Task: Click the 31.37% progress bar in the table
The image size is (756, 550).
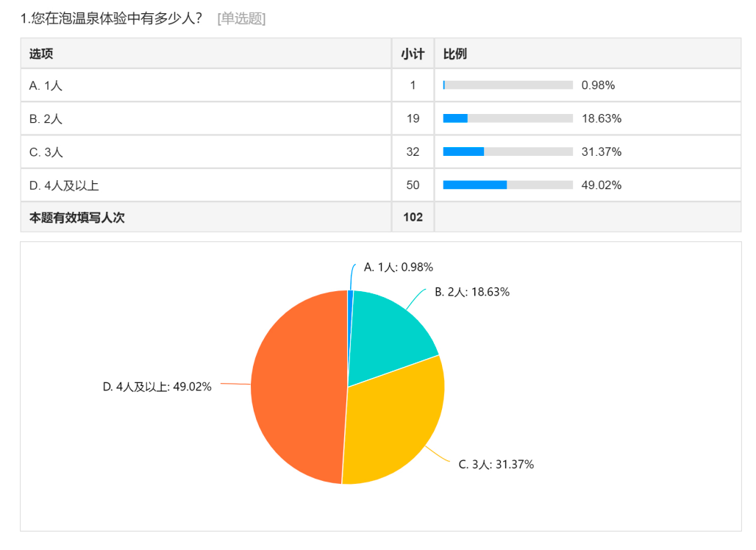Action: (x=507, y=151)
